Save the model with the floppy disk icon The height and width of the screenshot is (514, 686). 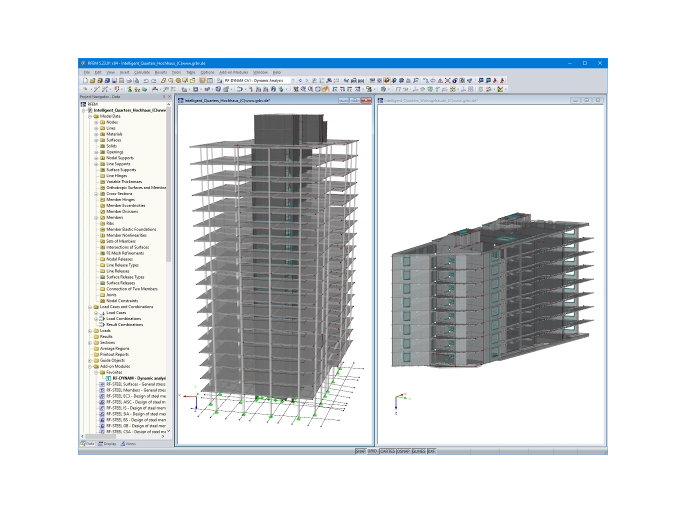pyautogui.click(x=114, y=80)
